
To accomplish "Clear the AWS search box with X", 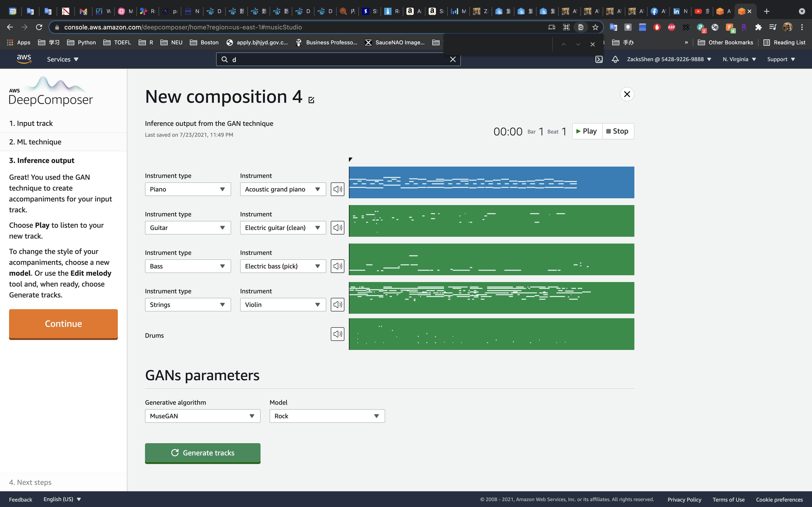I will (x=453, y=59).
